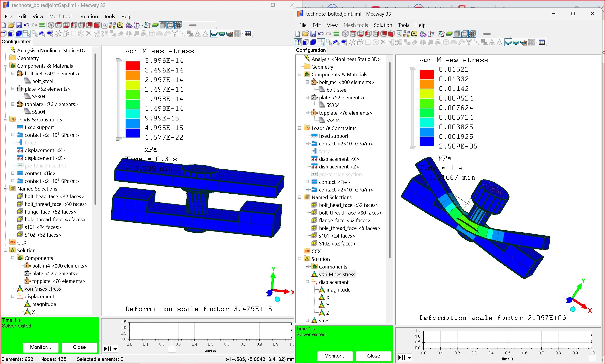Screen dimensions: 605x364
Task: Open file folder icon in boltedjointGap window
Action: (11, 25)
